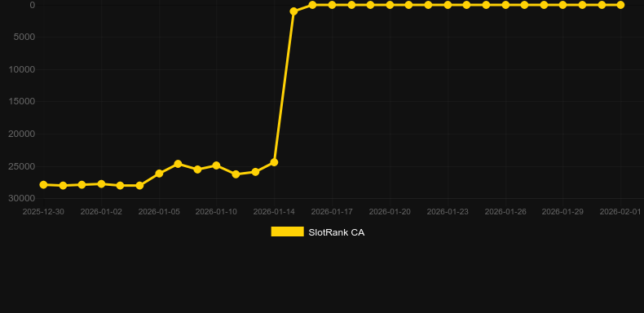
Task: Select the data point for 2026-01-17
Action: [332, 5]
